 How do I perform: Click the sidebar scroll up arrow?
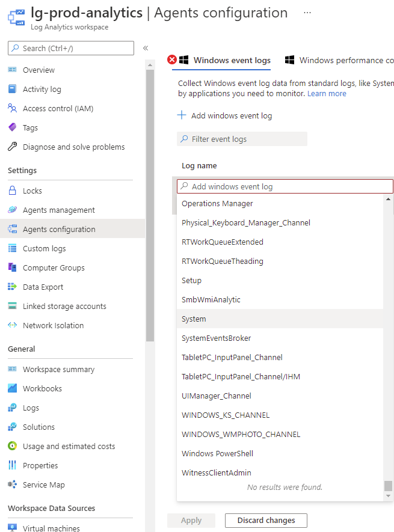pyautogui.click(x=150, y=65)
